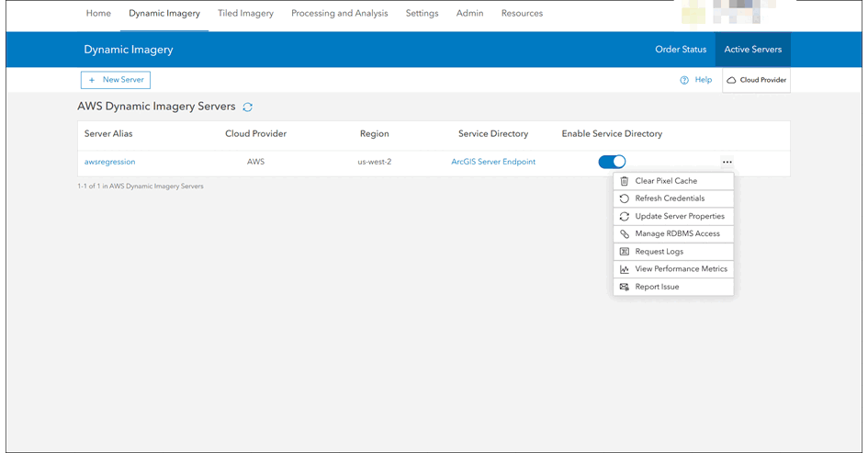This screenshot has width=868, height=453.
Task: Open the Settings tab
Action: pos(422,13)
